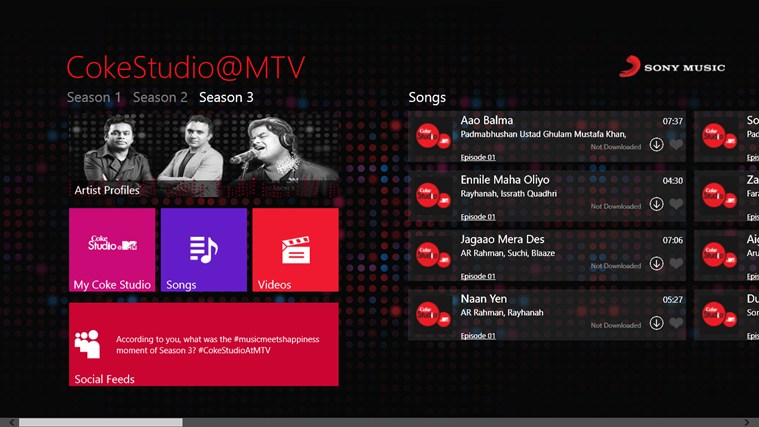Select the song title Naan Yen

click(x=484, y=299)
